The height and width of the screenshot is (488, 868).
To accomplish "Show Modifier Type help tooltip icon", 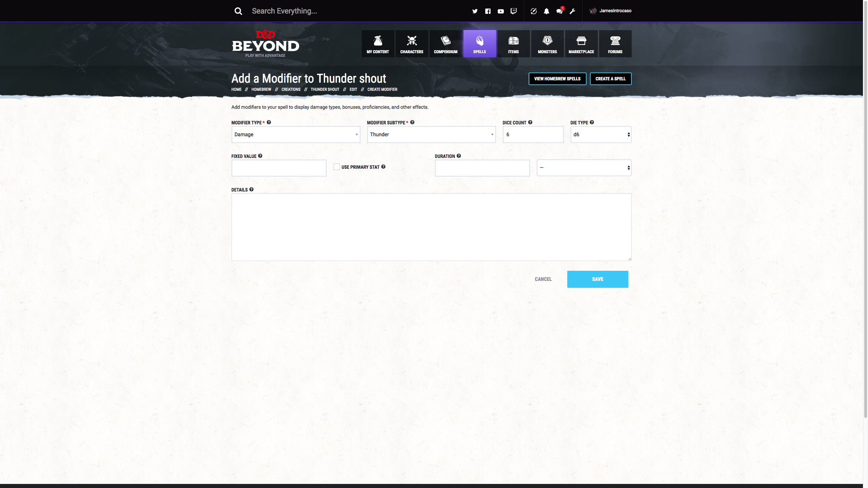I will coord(269,122).
